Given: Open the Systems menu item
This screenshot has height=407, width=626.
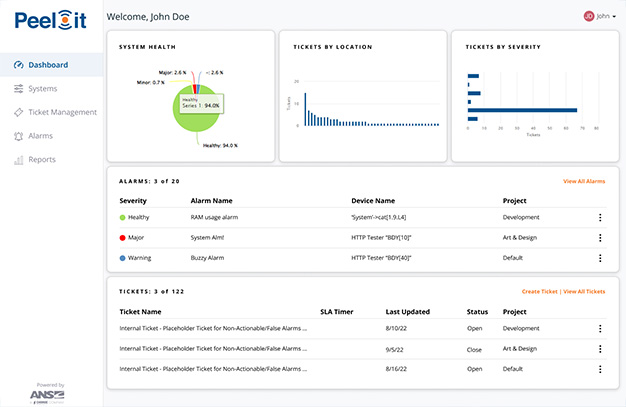Looking at the screenshot, I should (x=52, y=88).
